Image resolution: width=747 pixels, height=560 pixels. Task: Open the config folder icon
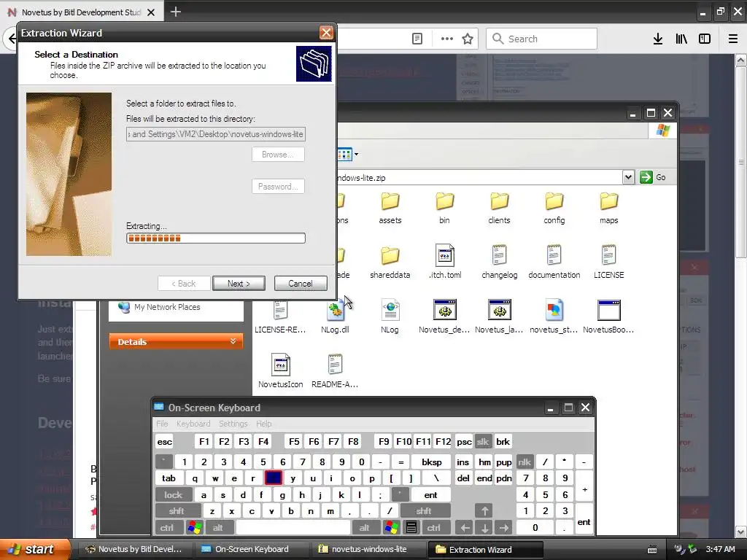(x=554, y=201)
